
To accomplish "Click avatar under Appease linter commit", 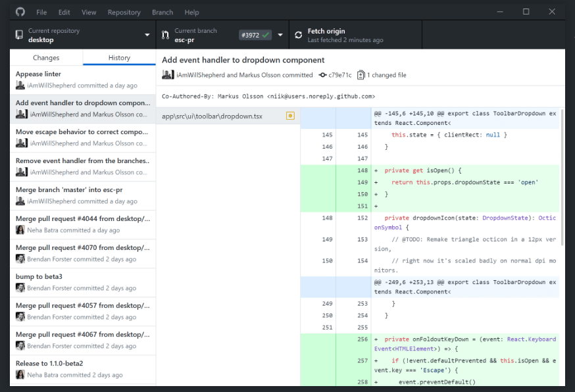I will 20,86.
